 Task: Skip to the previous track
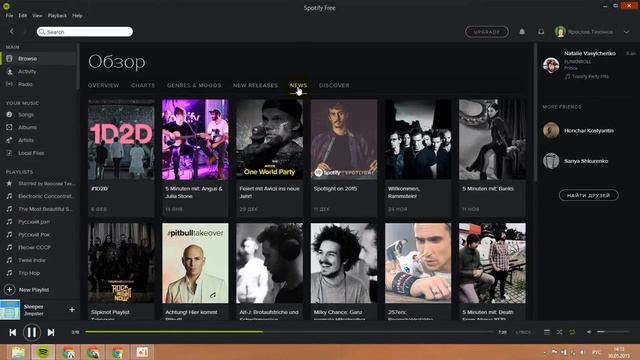pos(13,333)
